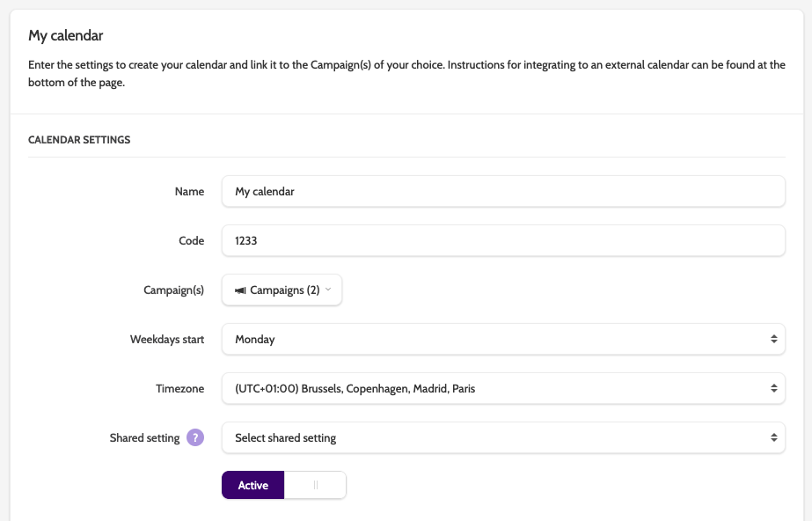
Task: Click the Shared setting help question mark icon
Action: click(195, 437)
